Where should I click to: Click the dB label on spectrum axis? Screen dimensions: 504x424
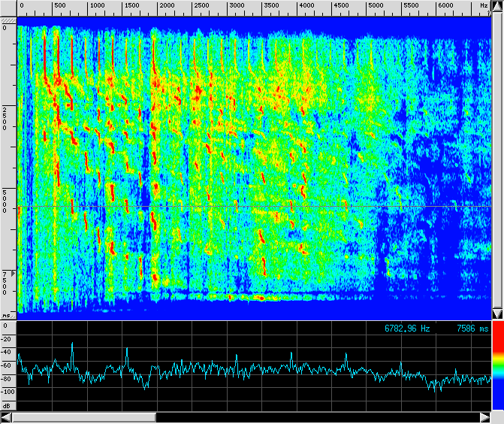[x=6, y=405]
